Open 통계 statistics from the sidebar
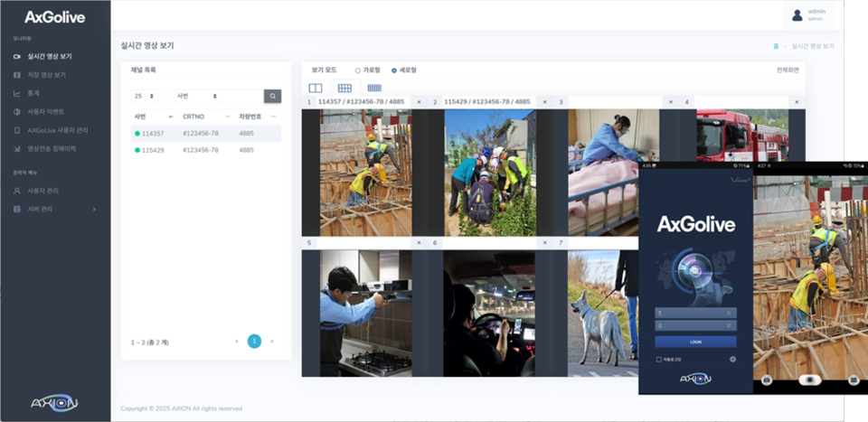This screenshot has width=868, height=422. (33, 93)
